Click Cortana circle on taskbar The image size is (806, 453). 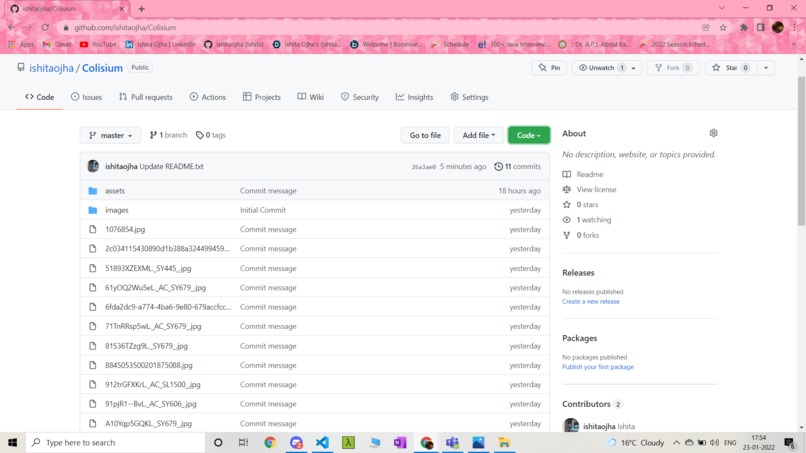(218, 442)
